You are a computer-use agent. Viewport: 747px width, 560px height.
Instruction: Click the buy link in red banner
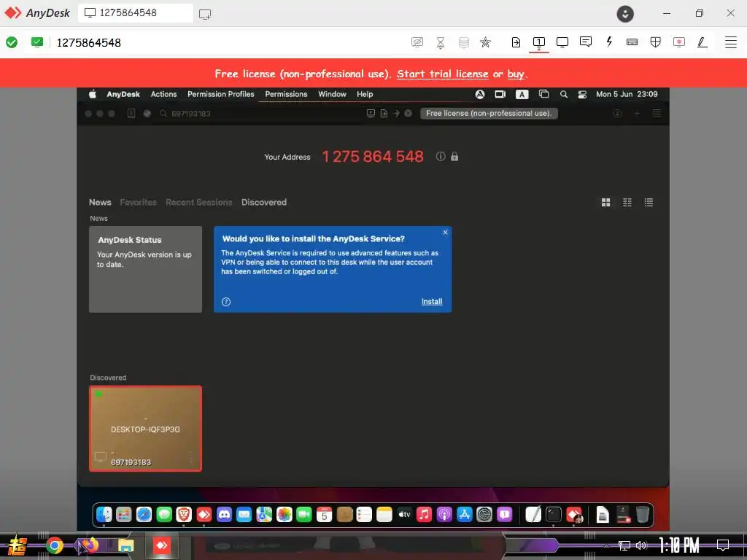click(x=516, y=74)
